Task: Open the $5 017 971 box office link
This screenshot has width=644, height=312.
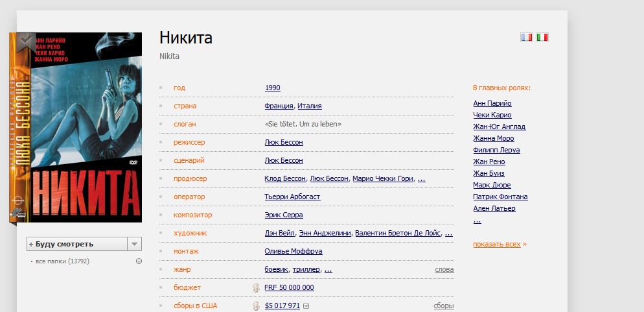Action: pos(282,306)
